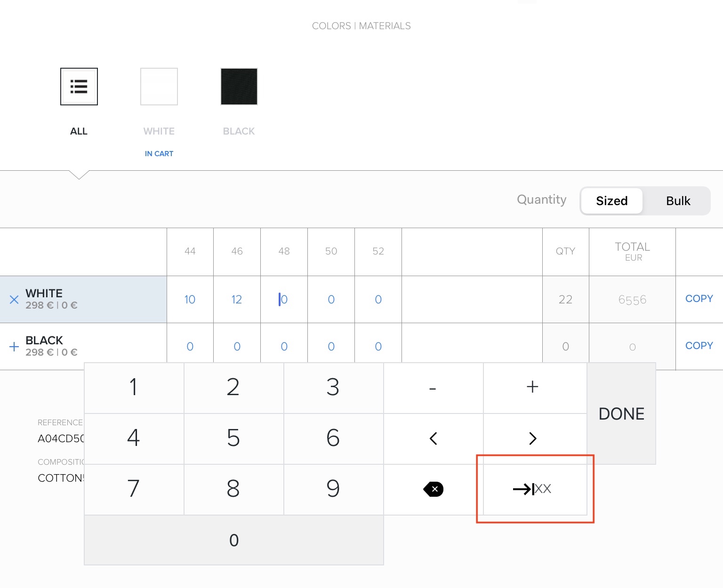Copy the WHITE row quantities
Screen dimensions: 723x588
[699, 299]
